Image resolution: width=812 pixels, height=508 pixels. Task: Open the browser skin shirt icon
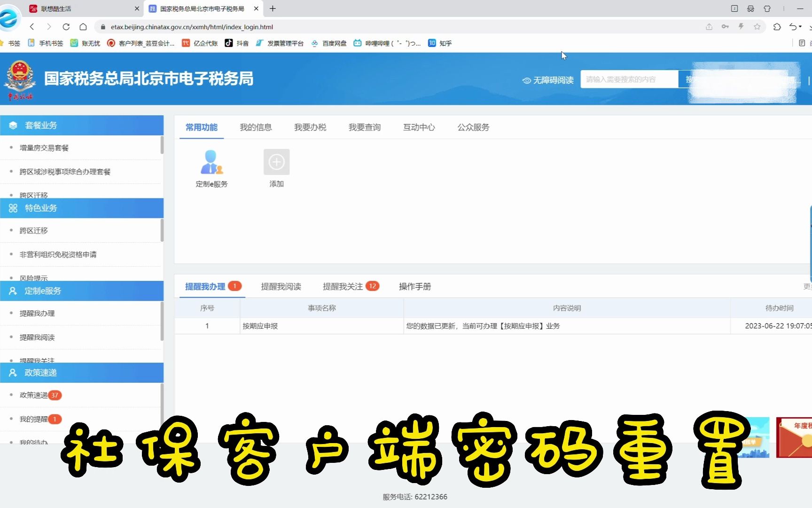pyautogui.click(x=767, y=8)
